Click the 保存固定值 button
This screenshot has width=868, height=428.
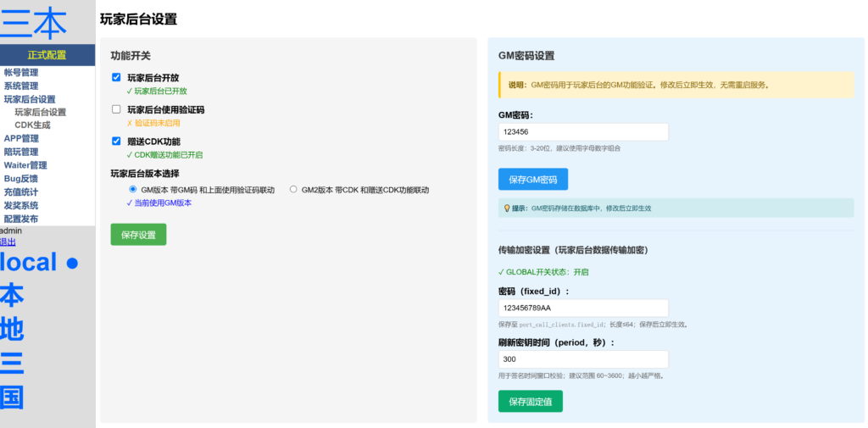(530, 402)
